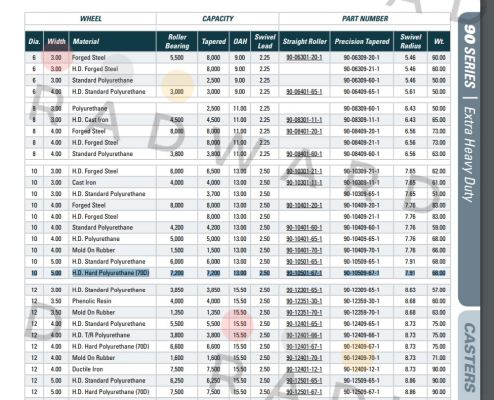Open part link 90-06401-65-1
This screenshot has height=400, width=494.
(304, 92)
